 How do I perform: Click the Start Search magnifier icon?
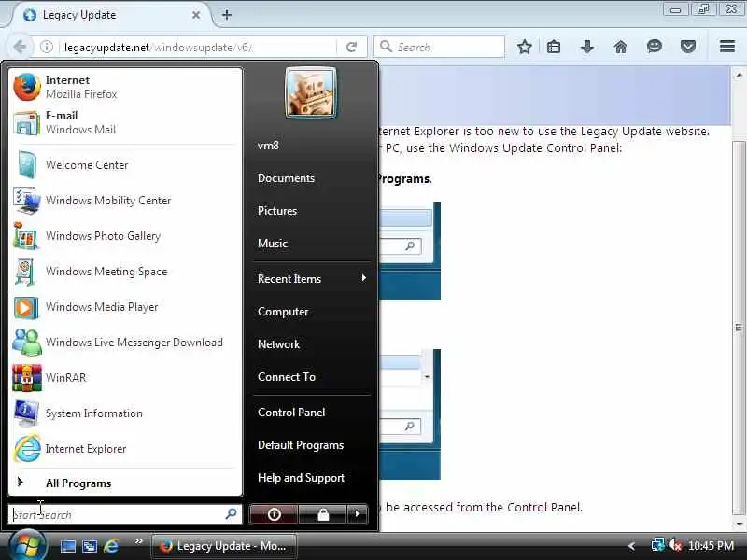(231, 514)
